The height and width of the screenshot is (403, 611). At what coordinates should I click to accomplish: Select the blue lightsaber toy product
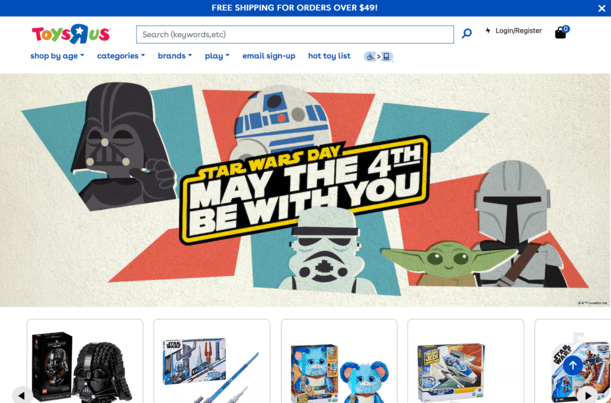(x=212, y=361)
